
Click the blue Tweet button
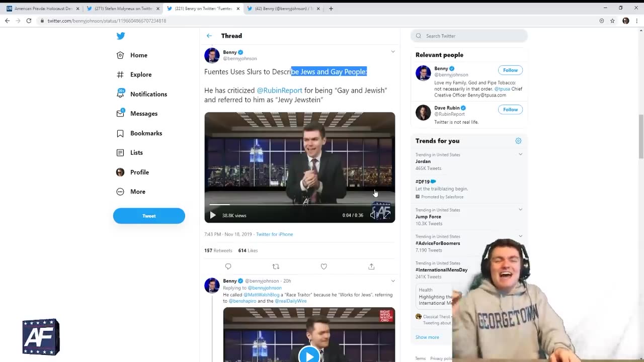pyautogui.click(x=149, y=216)
